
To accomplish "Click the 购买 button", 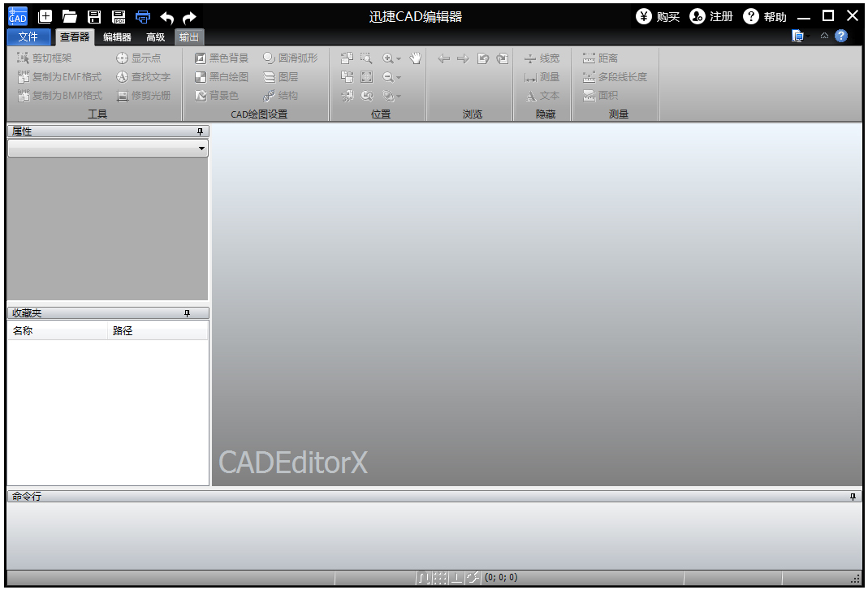I will [x=658, y=16].
